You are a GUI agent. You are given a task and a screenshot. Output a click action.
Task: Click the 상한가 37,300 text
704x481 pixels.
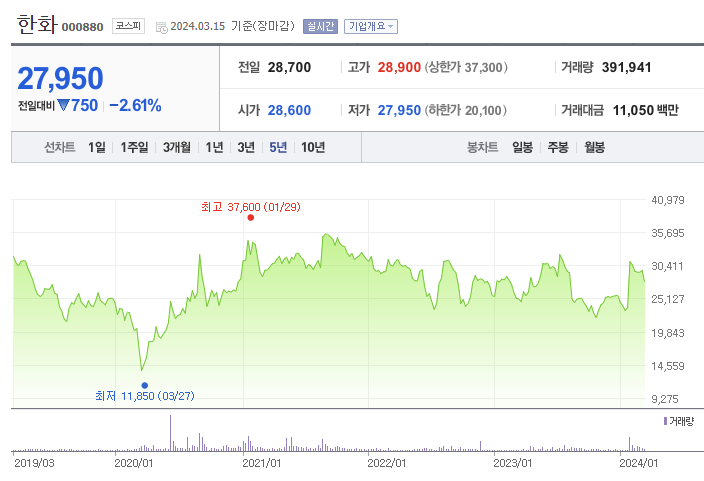coord(466,67)
